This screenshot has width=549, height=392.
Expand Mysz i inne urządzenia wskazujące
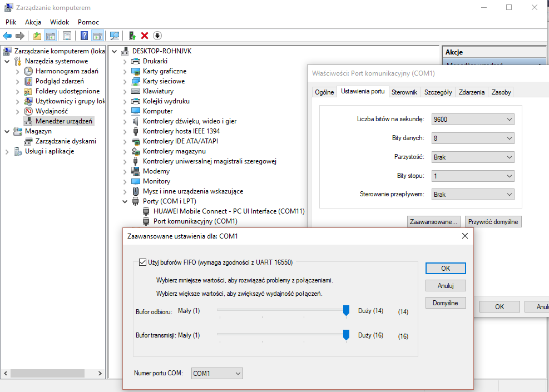pyautogui.click(x=125, y=192)
